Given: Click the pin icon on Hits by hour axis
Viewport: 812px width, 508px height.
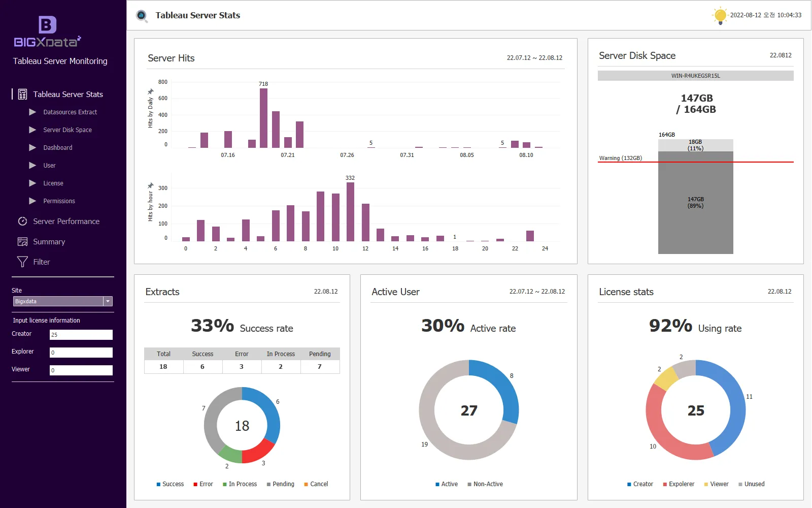Looking at the screenshot, I should click(x=150, y=185).
